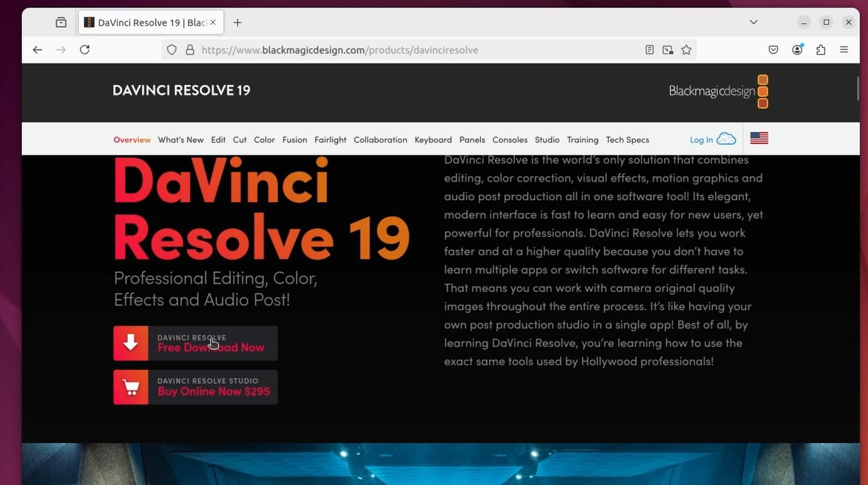Viewport: 868px width, 485px height.
Task: Click the cloud icon beside Log In
Action: (726, 139)
